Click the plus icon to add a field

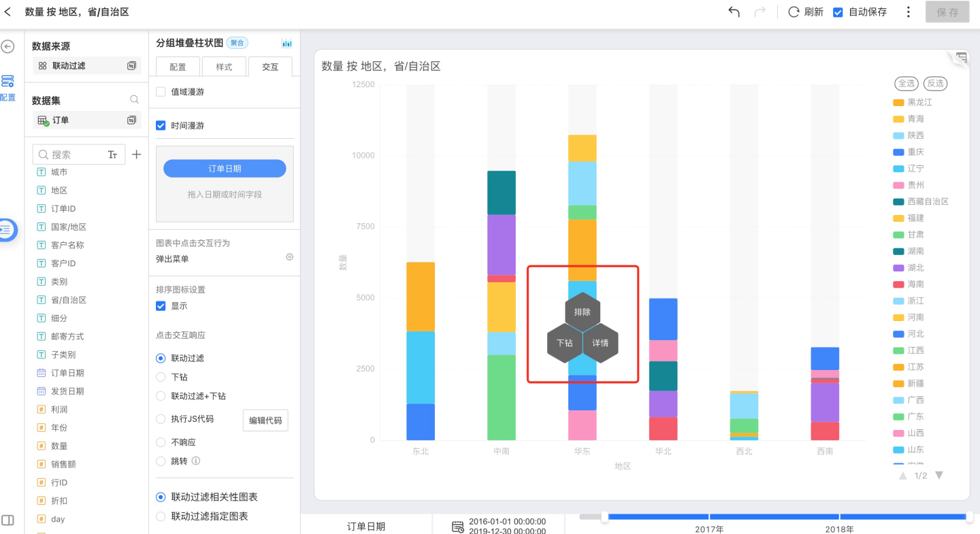(136, 154)
